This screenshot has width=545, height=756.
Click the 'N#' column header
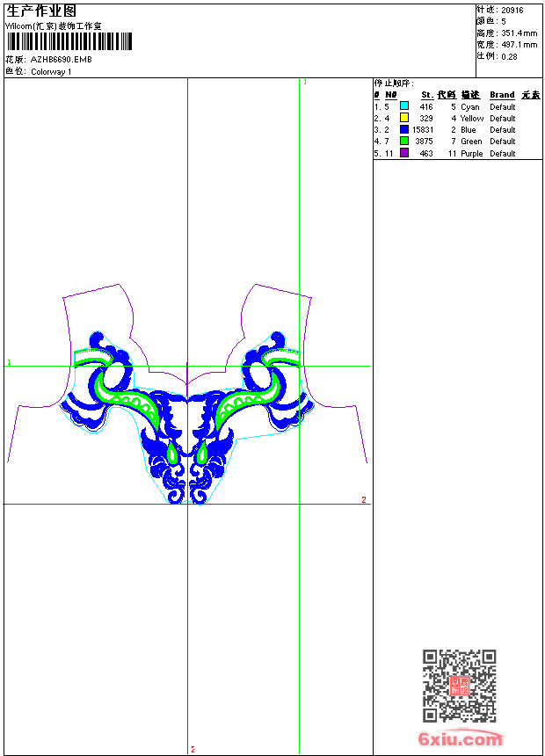(x=390, y=95)
